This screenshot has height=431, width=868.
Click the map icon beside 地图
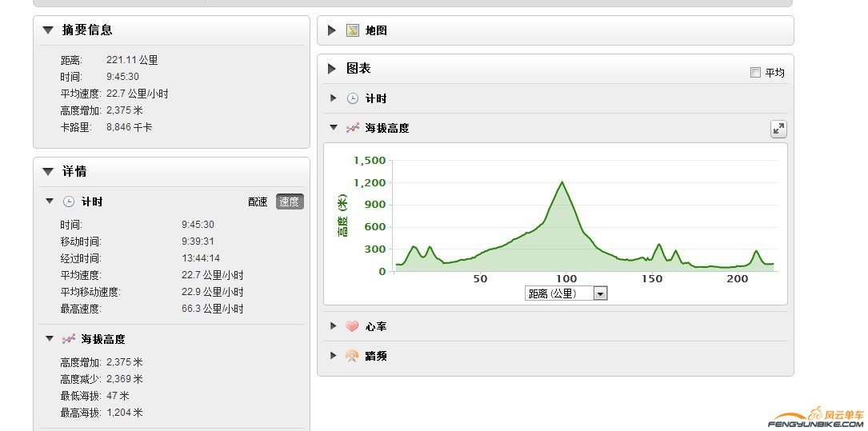pyautogui.click(x=353, y=30)
